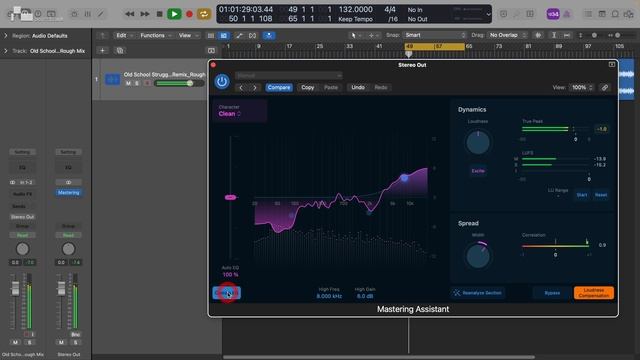Click the tempo 132.0000 in LCD
Image resolution: width=640 pixels, height=360 pixels.
pos(356,9)
